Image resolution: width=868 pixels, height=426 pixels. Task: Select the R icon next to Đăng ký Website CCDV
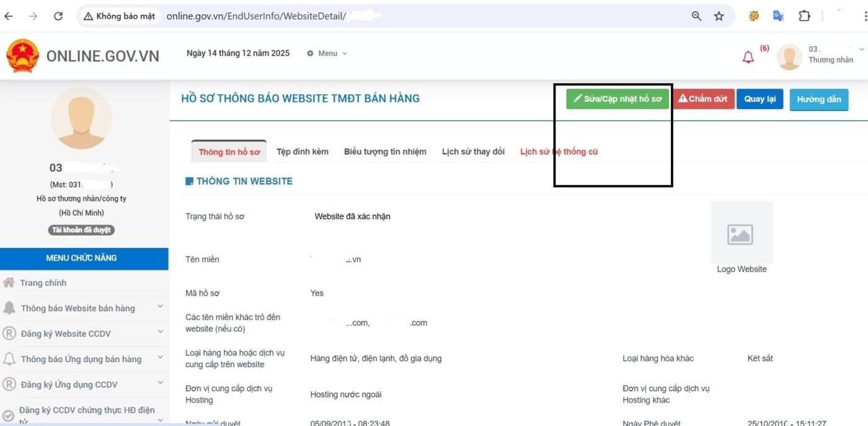pos(9,333)
